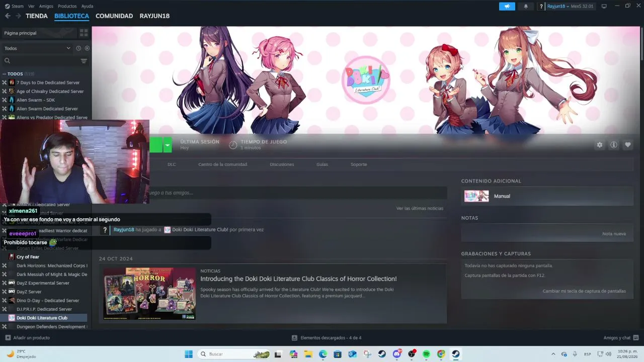The height and width of the screenshot is (362, 644).
Task: Open the taskbar weather widget
Action: coord(21,354)
